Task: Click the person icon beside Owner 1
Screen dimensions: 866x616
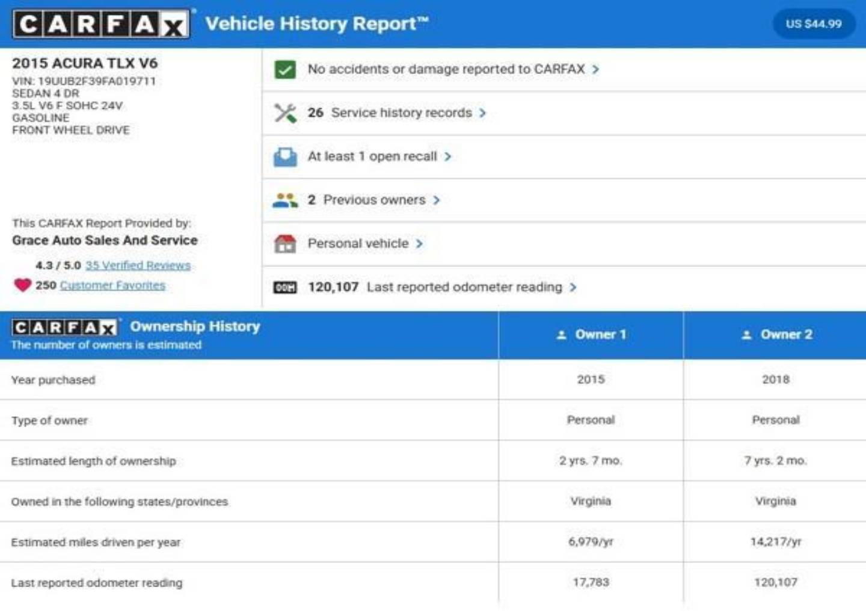Action: [x=561, y=335]
